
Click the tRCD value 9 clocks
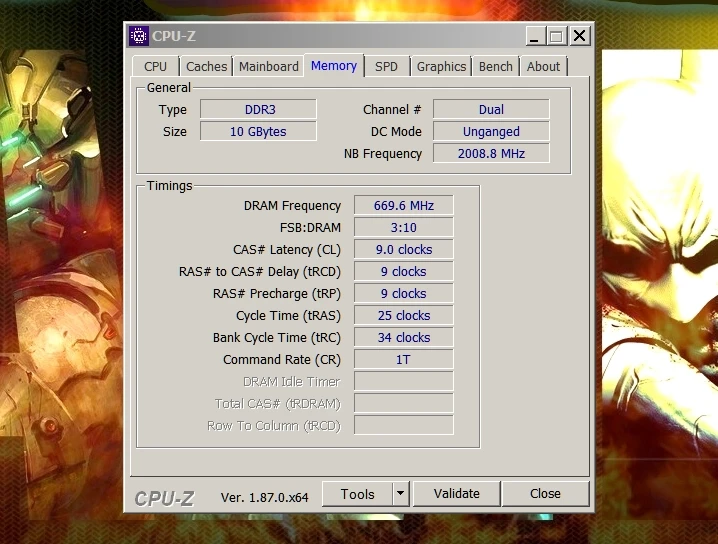(x=403, y=271)
